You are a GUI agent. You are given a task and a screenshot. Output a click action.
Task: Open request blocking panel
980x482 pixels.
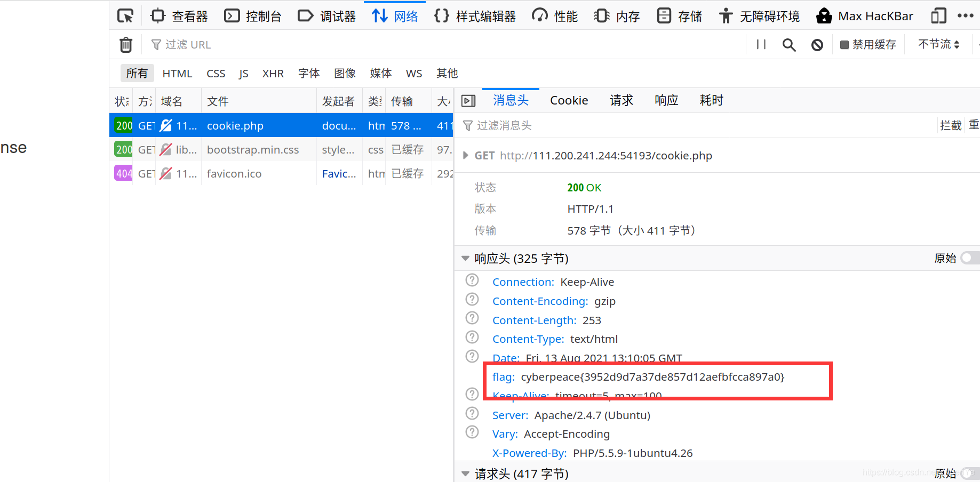click(x=817, y=45)
